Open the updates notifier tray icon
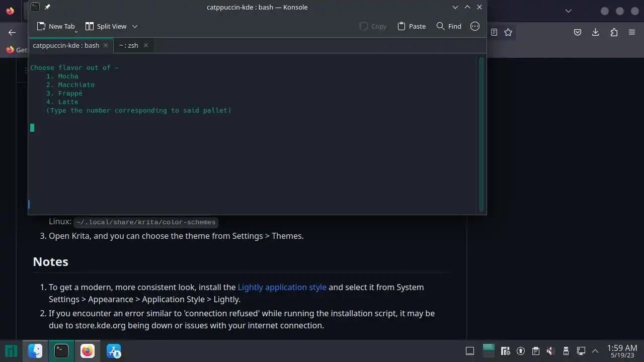The width and height of the screenshot is (644, 362). (x=521, y=351)
